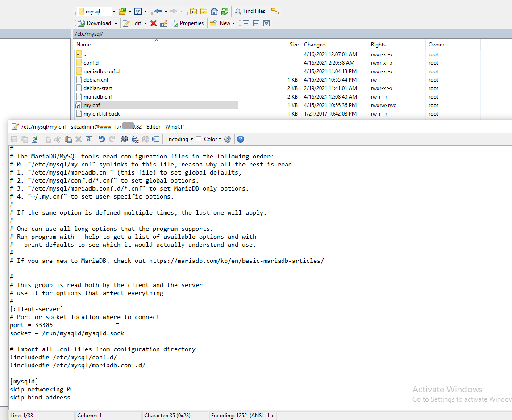Viewport: 512px width, 420px height.
Task: Click the Find Files button
Action: pos(250,12)
